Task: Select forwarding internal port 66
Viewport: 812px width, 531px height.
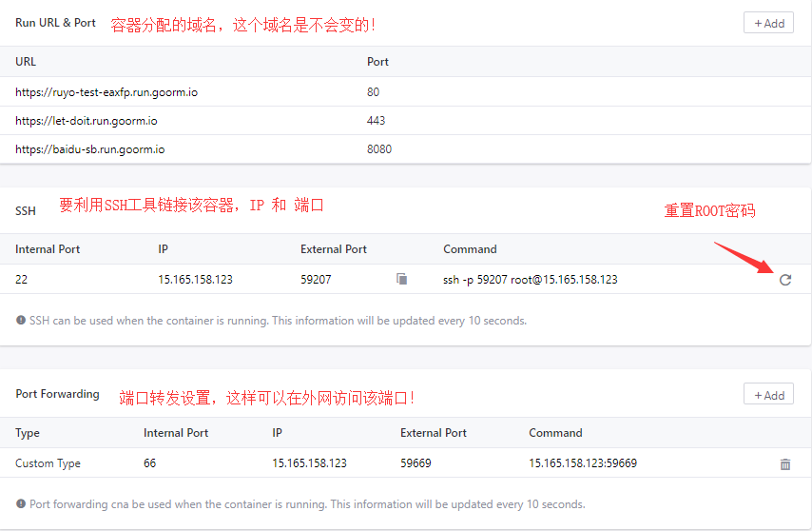Action: (x=149, y=463)
